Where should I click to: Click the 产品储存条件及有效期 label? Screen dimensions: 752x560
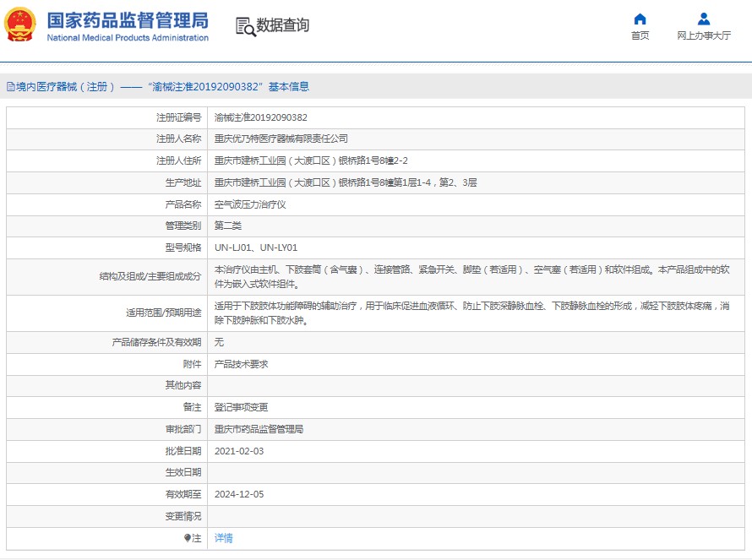pos(156,342)
